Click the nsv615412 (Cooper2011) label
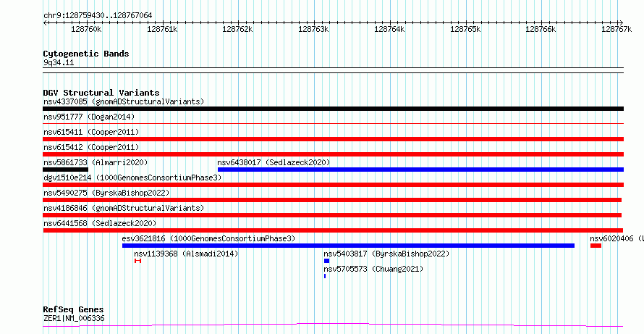Screen dimensions: 644x334 click(91, 147)
